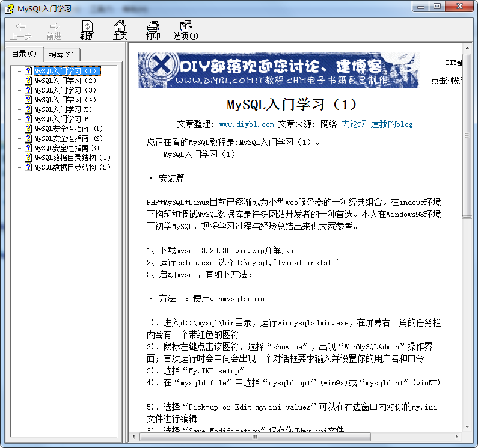Click the page icon beside MySQL数据目录结构（1）
The width and height of the screenshot is (478, 448).
click(28, 158)
